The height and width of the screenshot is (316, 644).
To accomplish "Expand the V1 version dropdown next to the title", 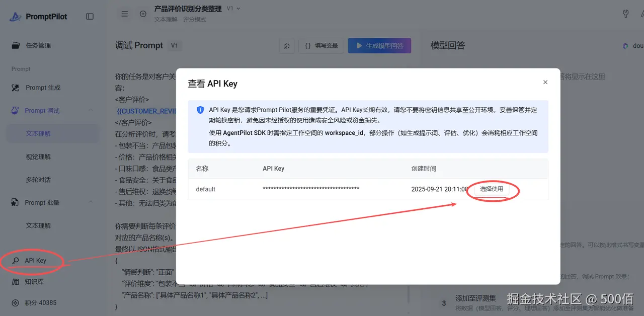I will tap(233, 8).
